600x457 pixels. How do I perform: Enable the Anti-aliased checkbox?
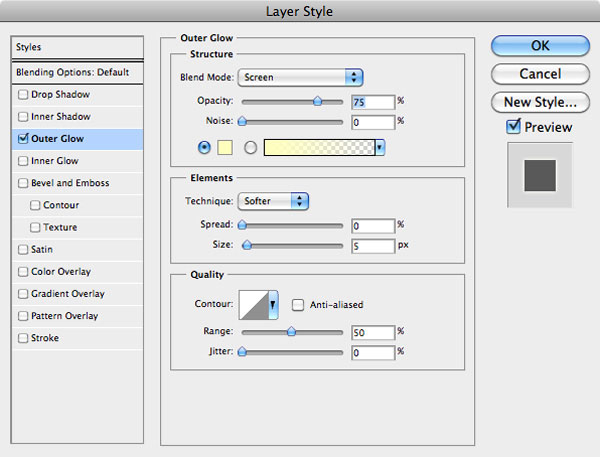298,305
